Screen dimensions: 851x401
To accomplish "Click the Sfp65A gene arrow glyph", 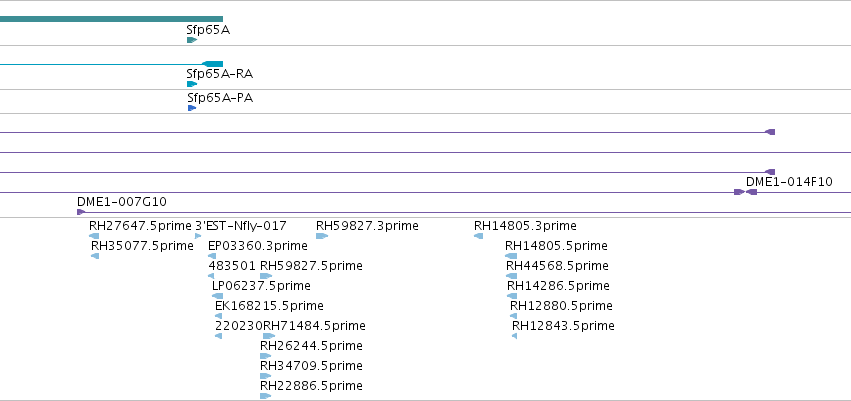I will (x=192, y=40).
